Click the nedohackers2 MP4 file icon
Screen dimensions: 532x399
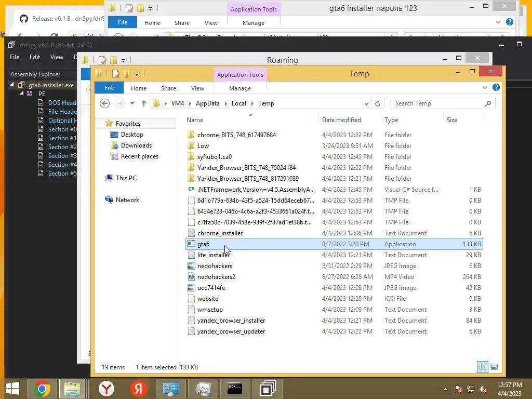pyautogui.click(x=191, y=276)
